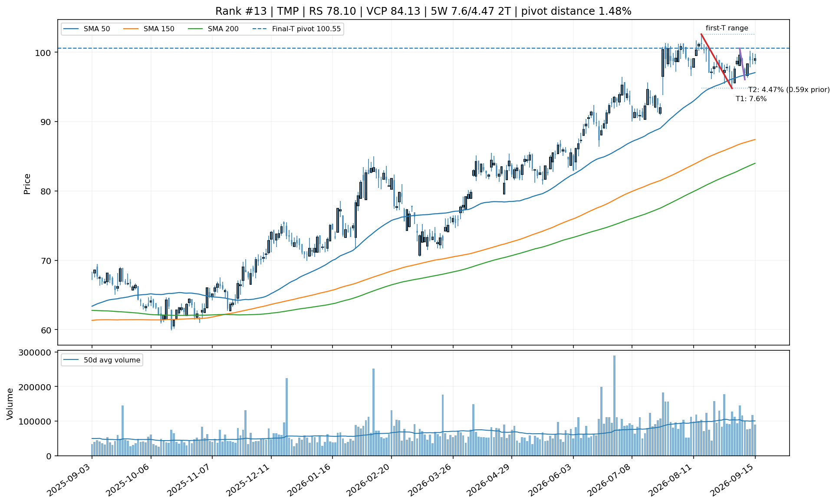
Task: Click the 80 tick on the price axis
Action: tap(46, 191)
